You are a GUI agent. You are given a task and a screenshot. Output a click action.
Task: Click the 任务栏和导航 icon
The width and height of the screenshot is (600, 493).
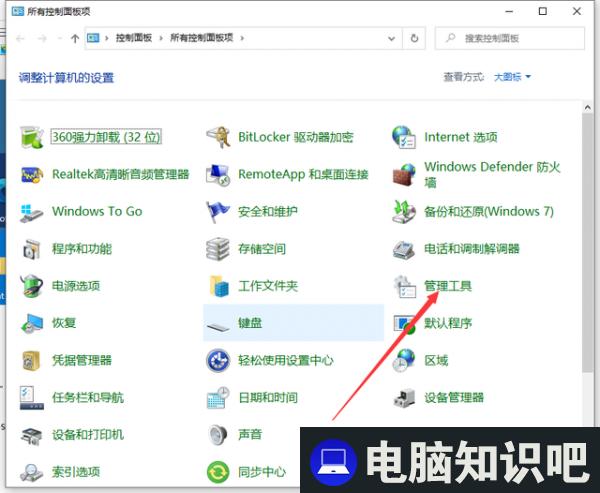[x=32, y=398]
